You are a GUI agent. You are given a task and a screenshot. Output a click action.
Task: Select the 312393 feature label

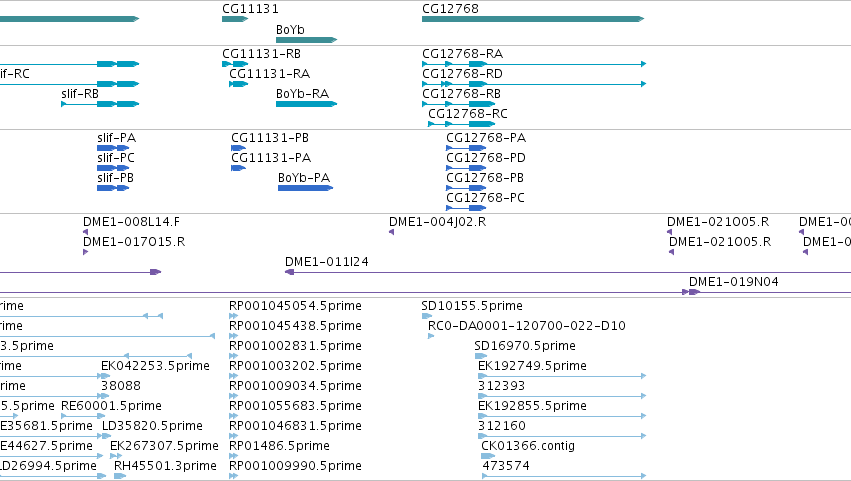pyautogui.click(x=501, y=387)
